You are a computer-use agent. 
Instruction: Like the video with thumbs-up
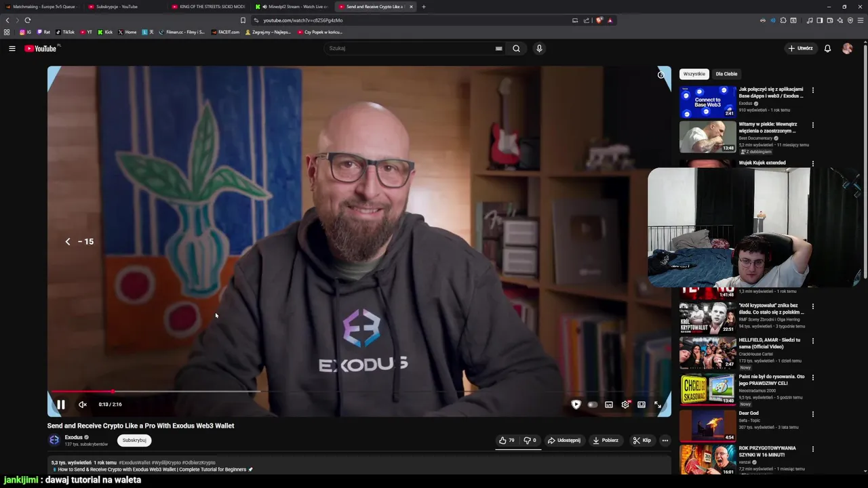click(507, 440)
